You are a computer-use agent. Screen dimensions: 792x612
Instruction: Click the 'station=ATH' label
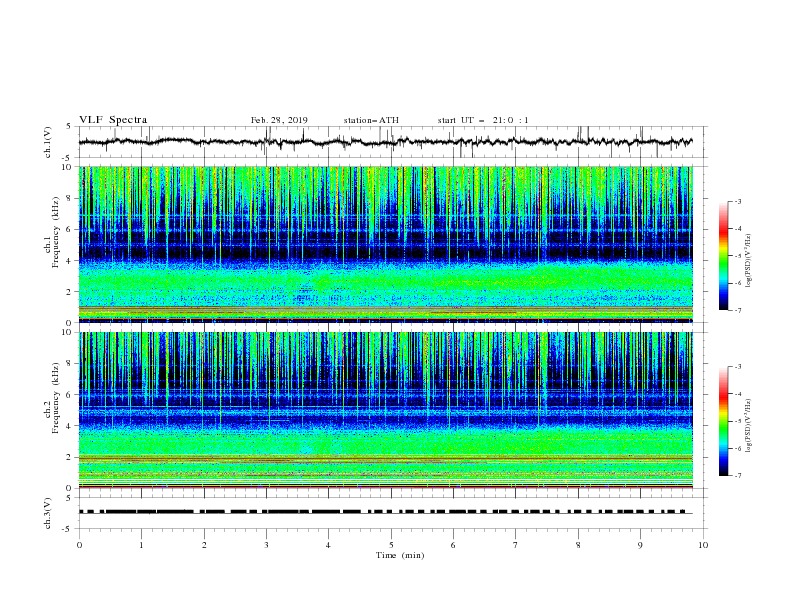pos(371,120)
